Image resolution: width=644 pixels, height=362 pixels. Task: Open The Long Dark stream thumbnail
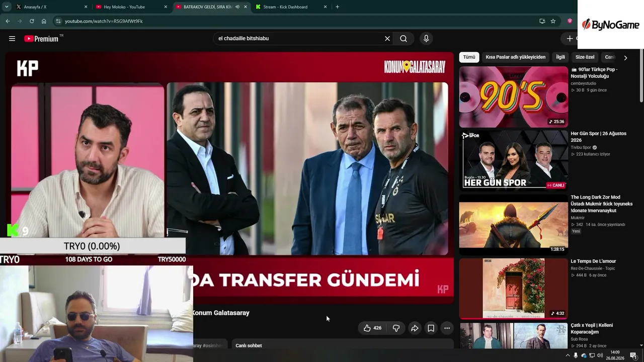513,225
